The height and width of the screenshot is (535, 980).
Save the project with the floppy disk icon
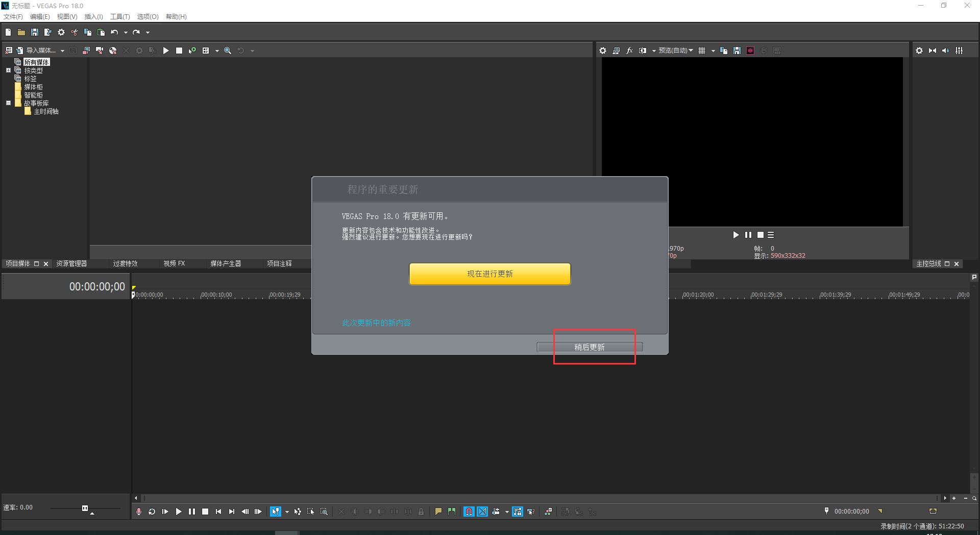point(35,32)
